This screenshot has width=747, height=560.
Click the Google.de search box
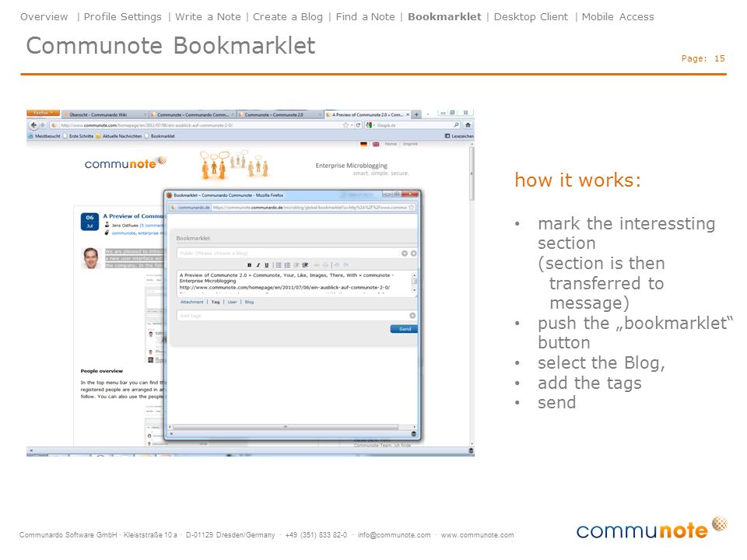[x=412, y=125]
